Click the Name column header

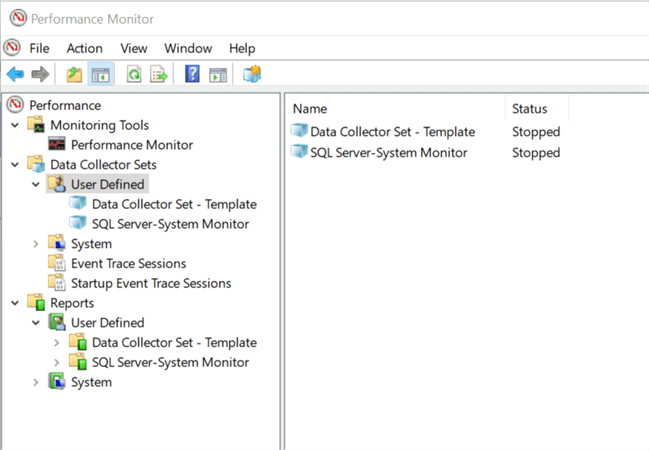pos(310,108)
